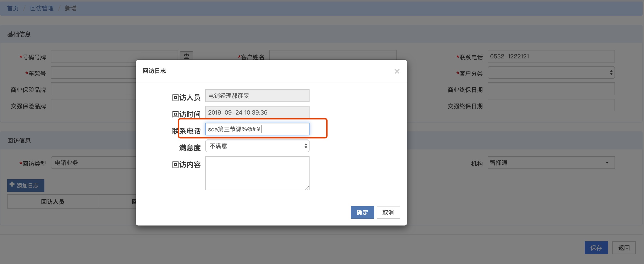Open 回访管理 breadcrumb link
Screen dimensions: 644x264
(x=42, y=8)
